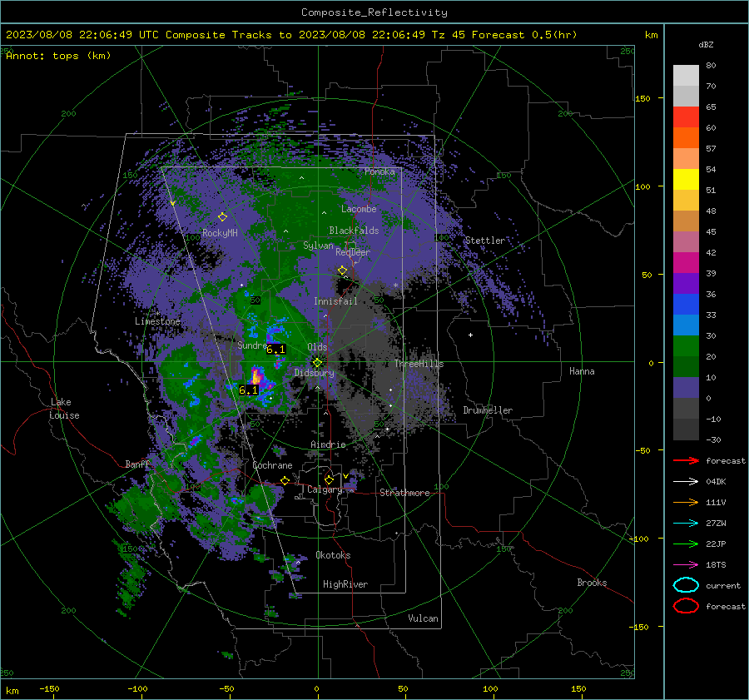Click the Banff city label
749x700 pixels.
[x=137, y=464]
